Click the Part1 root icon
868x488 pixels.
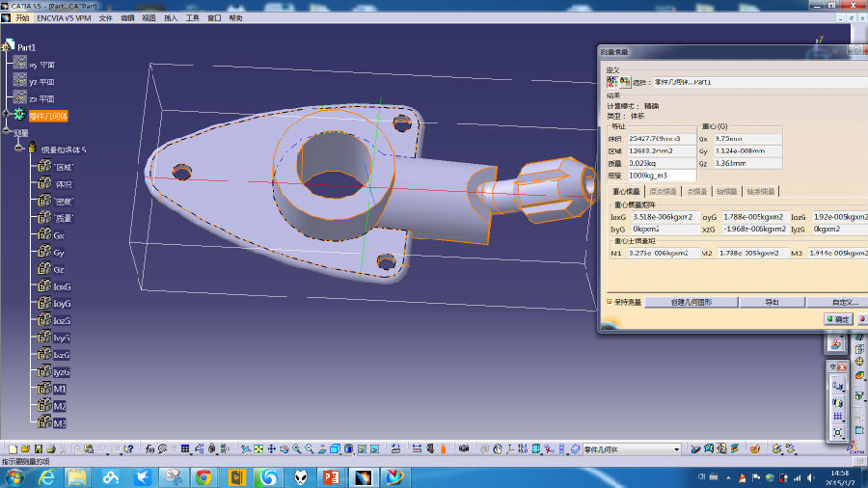pos(9,46)
